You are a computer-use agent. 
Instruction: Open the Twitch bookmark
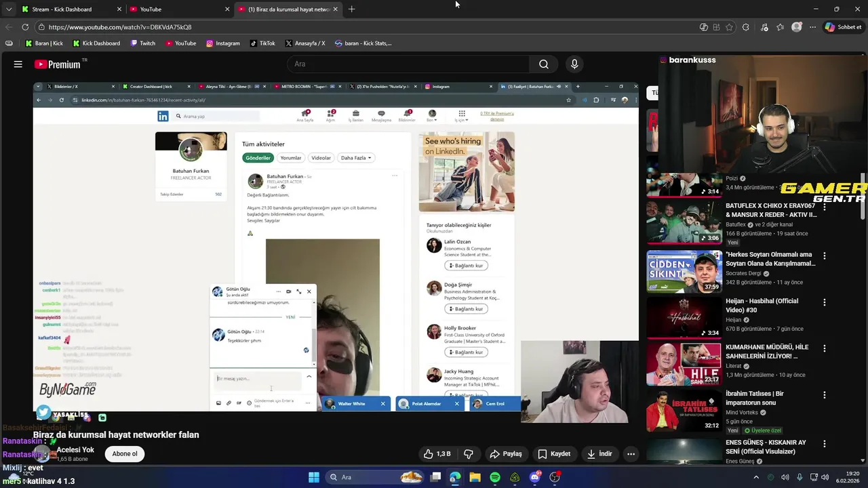click(142, 43)
